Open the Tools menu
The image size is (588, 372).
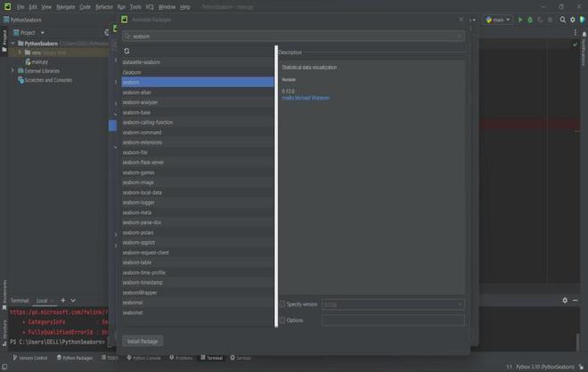[x=135, y=7]
